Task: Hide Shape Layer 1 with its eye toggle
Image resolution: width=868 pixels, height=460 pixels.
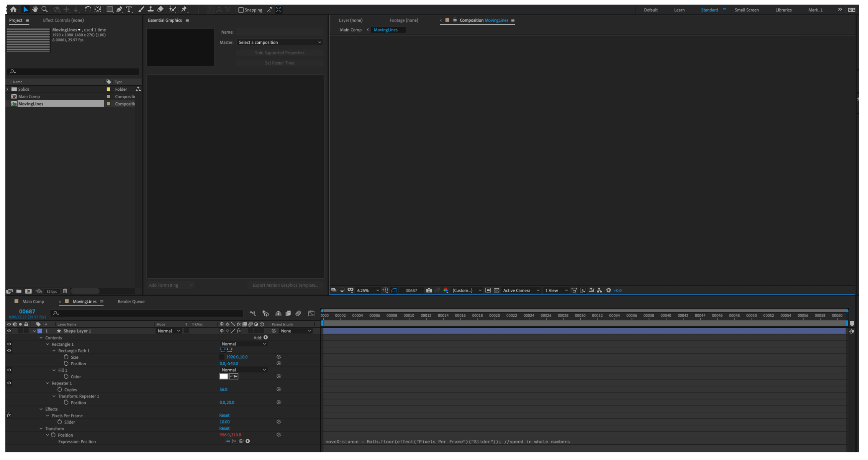Action: click(x=9, y=331)
